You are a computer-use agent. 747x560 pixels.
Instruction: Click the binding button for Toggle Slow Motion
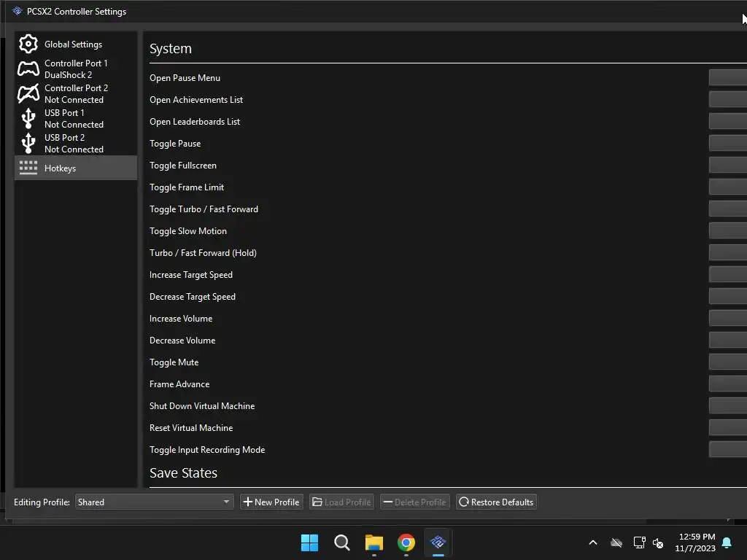coord(728,230)
